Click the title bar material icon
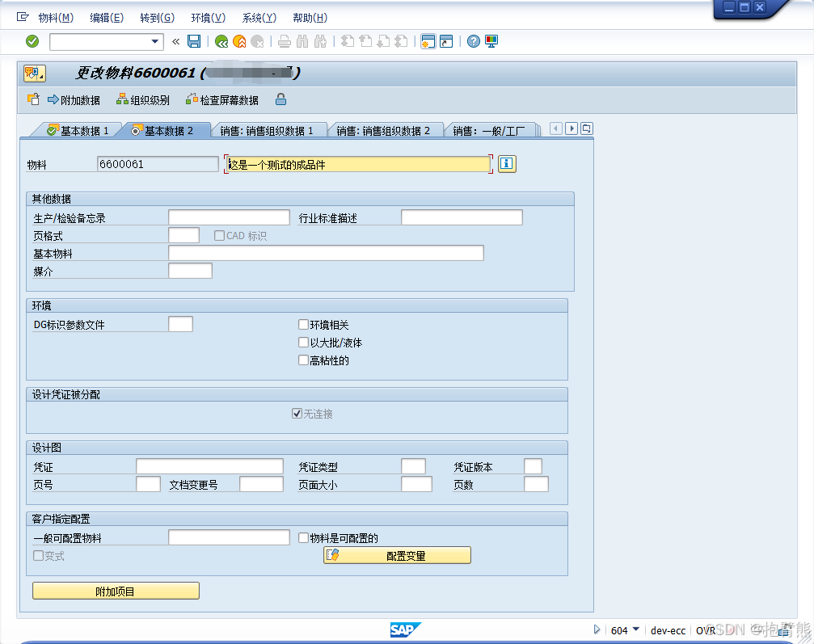The height and width of the screenshot is (644, 814). pos(35,74)
